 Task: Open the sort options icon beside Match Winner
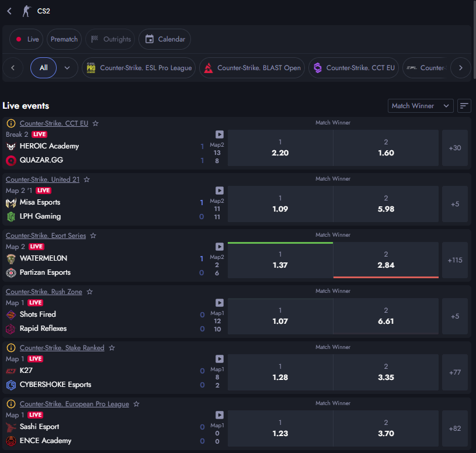pyautogui.click(x=464, y=106)
